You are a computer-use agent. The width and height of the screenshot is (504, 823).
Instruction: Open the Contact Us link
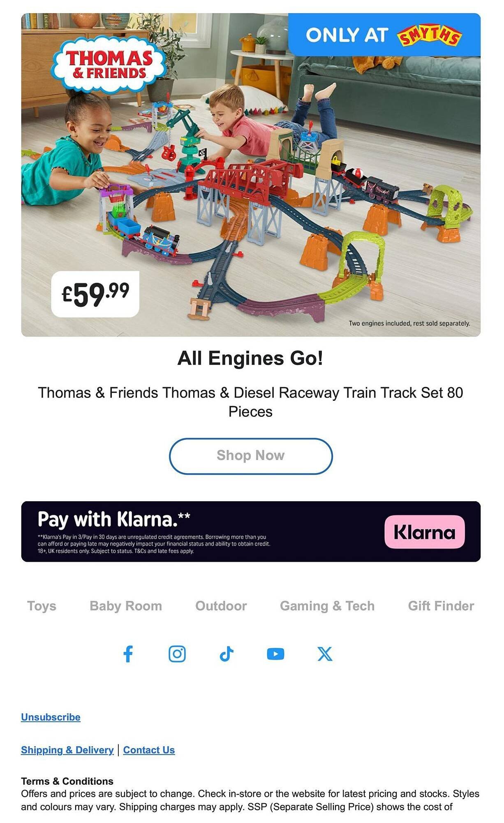149,750
